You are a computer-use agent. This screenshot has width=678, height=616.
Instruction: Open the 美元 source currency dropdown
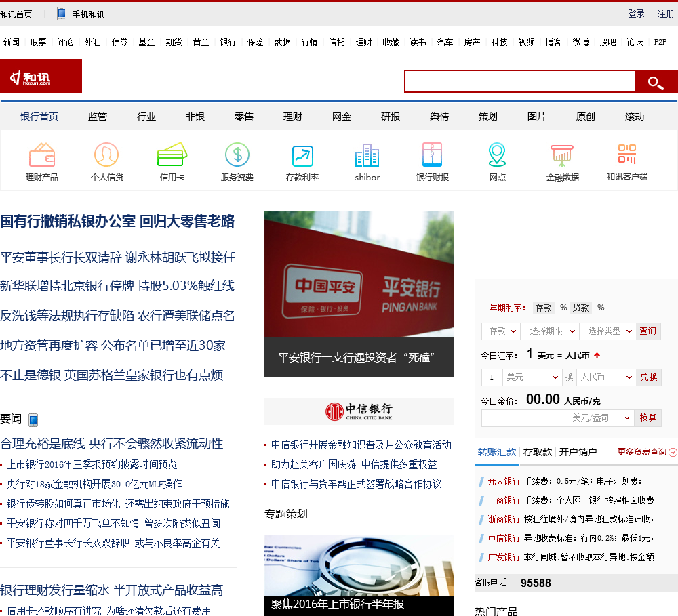point(532,377)
